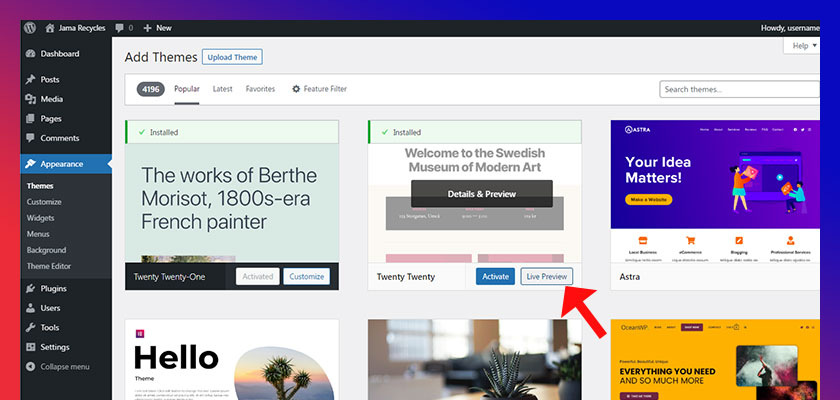Click the plus icon next to New

[147, 28]
